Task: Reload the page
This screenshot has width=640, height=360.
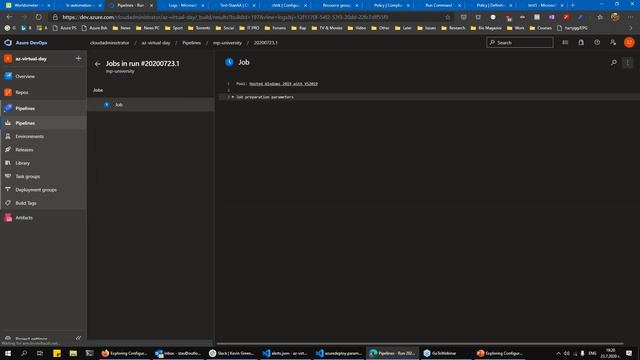Action: [38, 17]
